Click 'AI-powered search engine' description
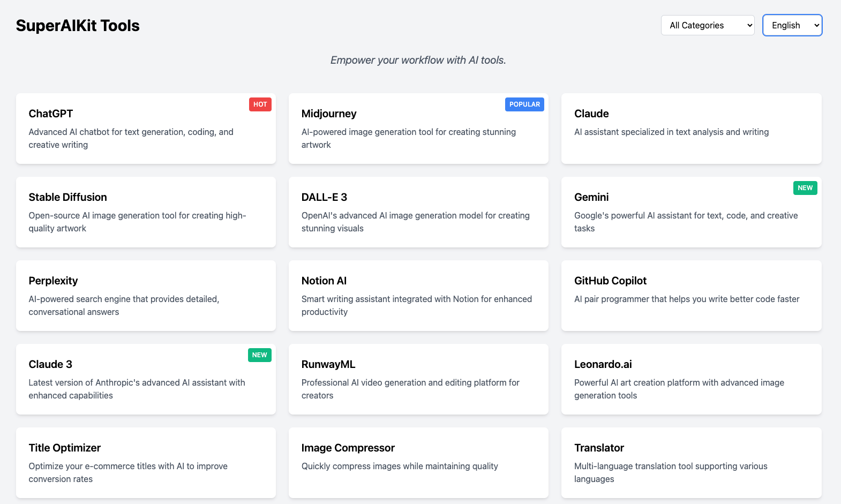This screenshot has width=841, height=504. pyautogui.click(x=124, y=305)
